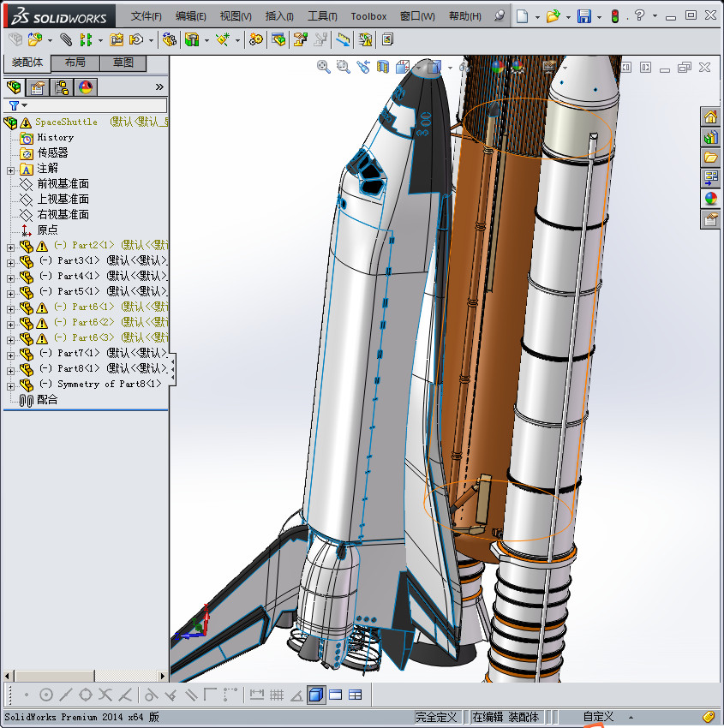
Task: Open the View Orientation cube icon
Action: [x=403, y=67]
